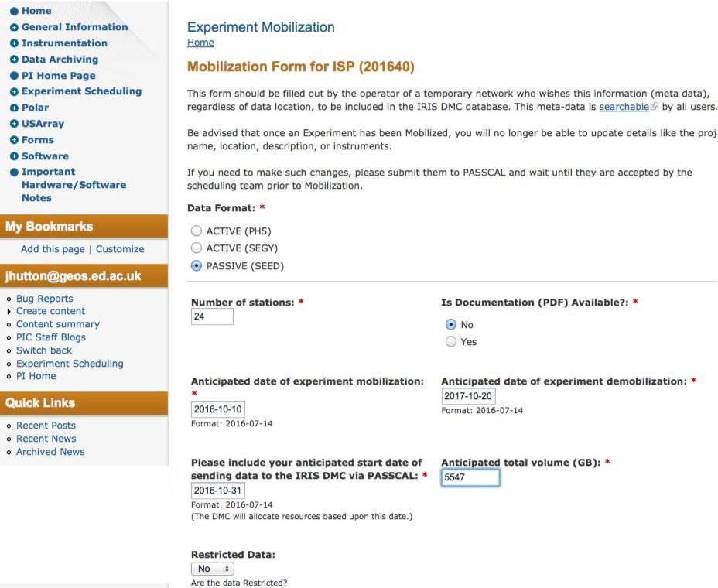718x588 pixels.
Task: Click the Customize bookmarks link
Action: [x=120, y=249]
